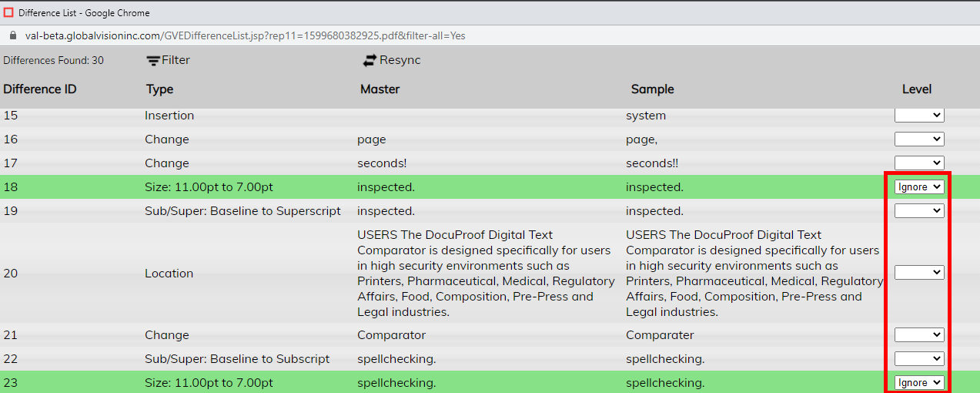Screen dimensions: 980x393
Task: Click the Resync arrows icon
Action: 370,61
